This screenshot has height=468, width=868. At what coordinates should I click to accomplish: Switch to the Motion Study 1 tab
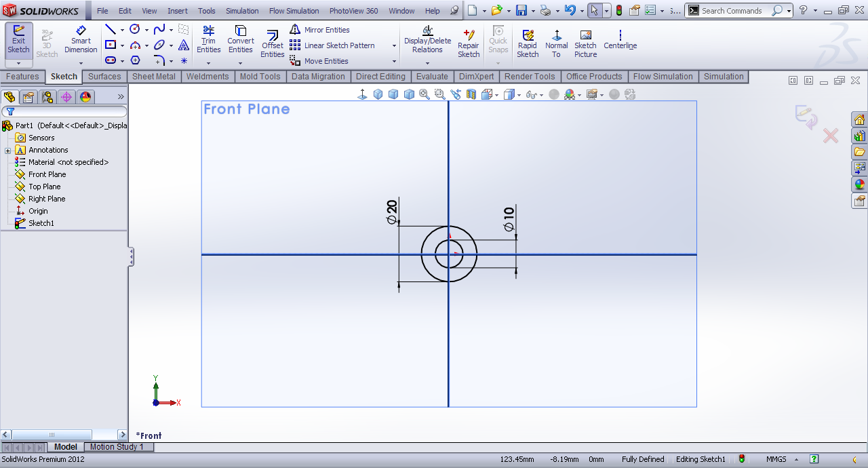(x=117, y=447)
